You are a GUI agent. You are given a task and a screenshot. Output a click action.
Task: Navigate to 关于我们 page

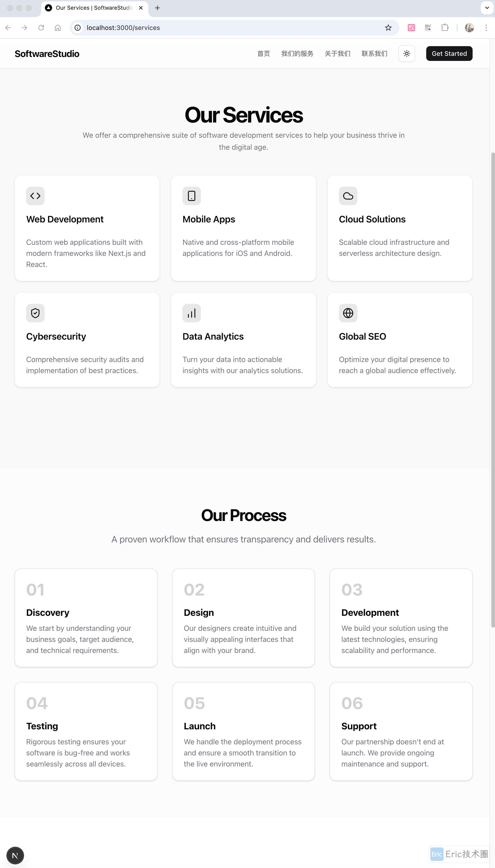[337, 54]
